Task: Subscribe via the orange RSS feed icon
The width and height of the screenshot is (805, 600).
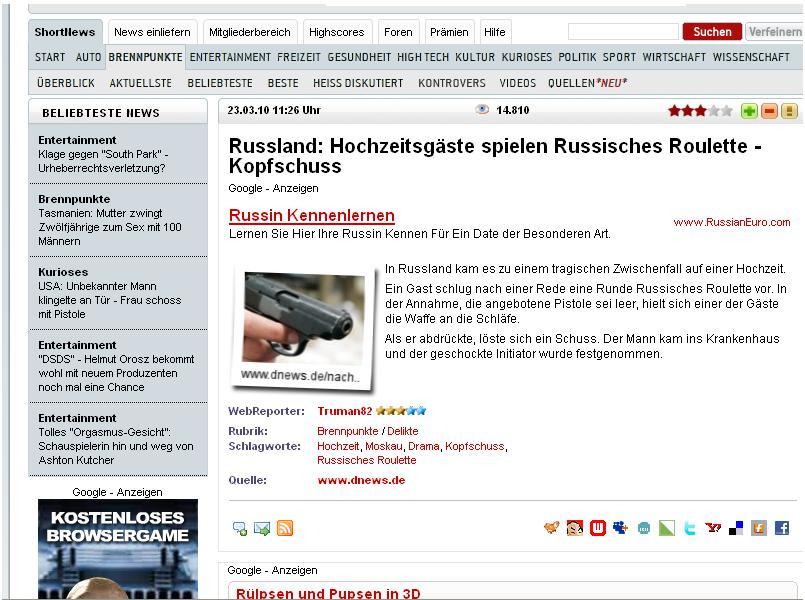Action: tap(285, 527)
